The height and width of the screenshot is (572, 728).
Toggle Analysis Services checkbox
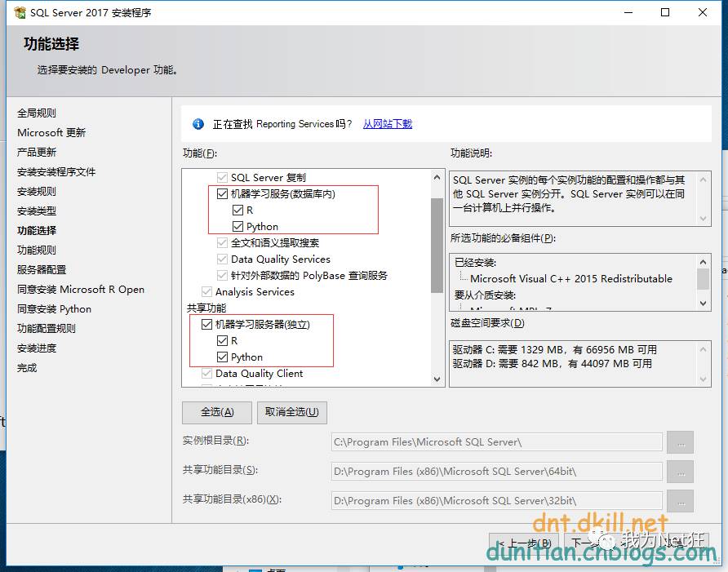coord(206,291)
